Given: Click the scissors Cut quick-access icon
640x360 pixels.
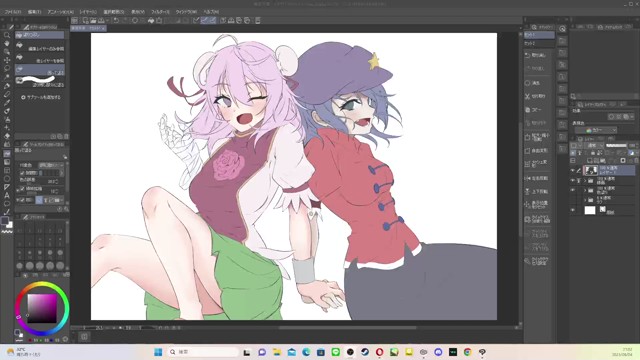Looking at the screenshot, I should 527,96.
